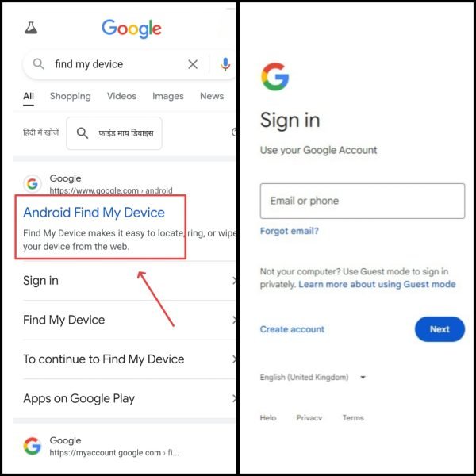Open the Search Labs flask icon
This screenshot has height=476, width=476.
[31, 28]
